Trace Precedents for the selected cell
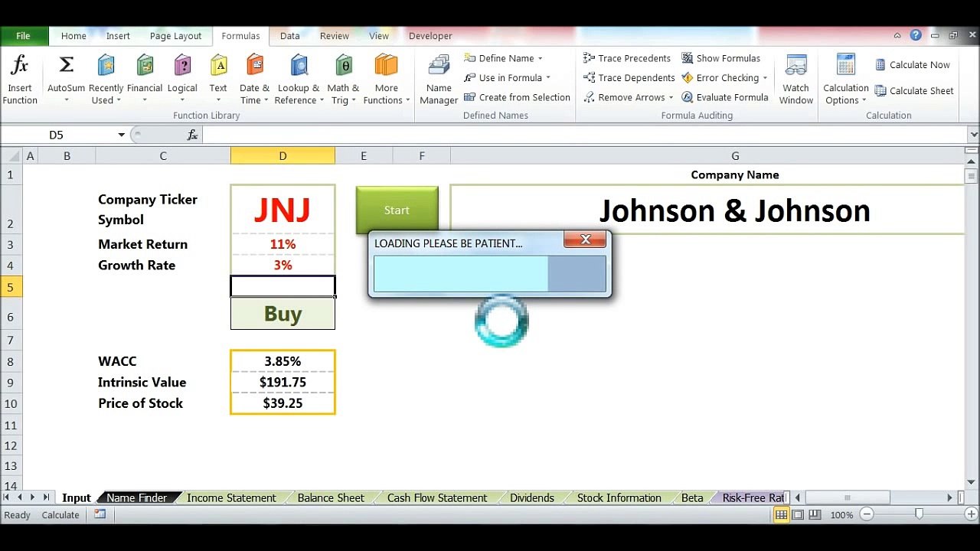The image size is (980, 551). pos(627,58)
